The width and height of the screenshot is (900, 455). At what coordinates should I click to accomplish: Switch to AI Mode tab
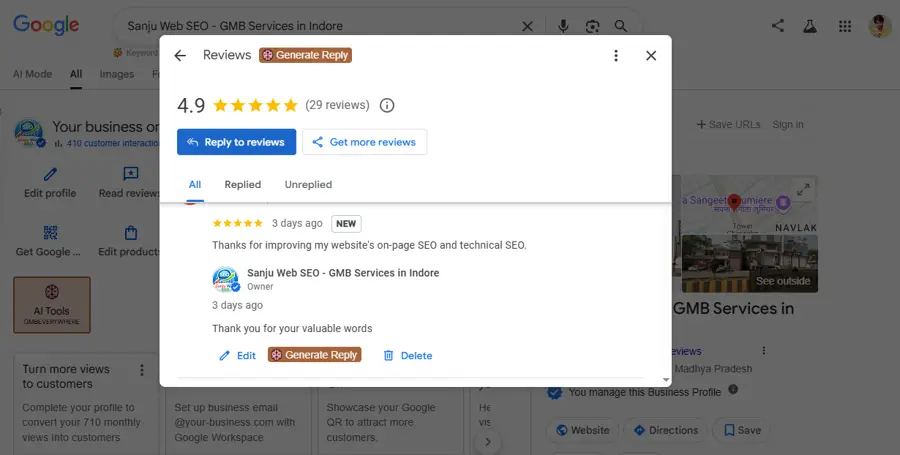[x=32, y=74]
